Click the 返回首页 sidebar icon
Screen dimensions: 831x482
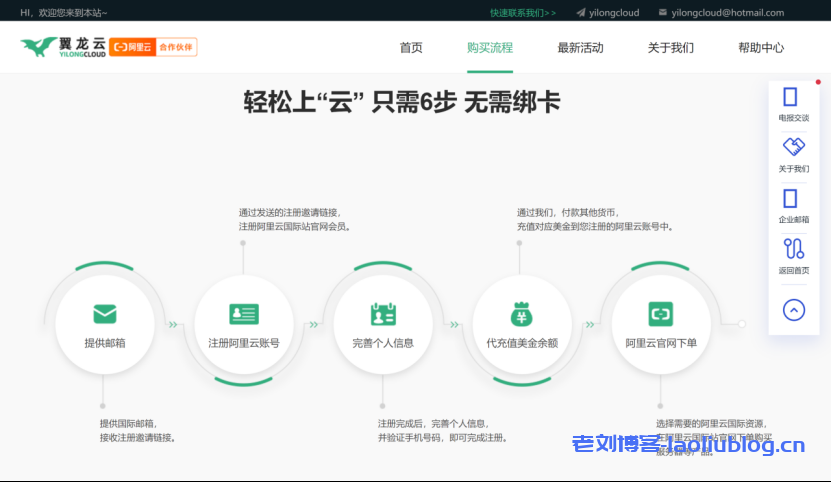[x=793, y=249]
